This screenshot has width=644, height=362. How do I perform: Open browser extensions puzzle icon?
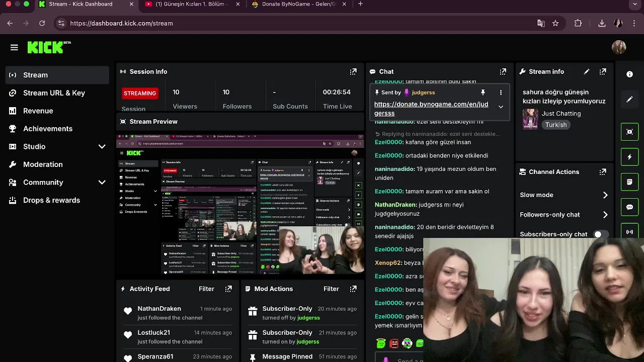[x=578, y=23]
